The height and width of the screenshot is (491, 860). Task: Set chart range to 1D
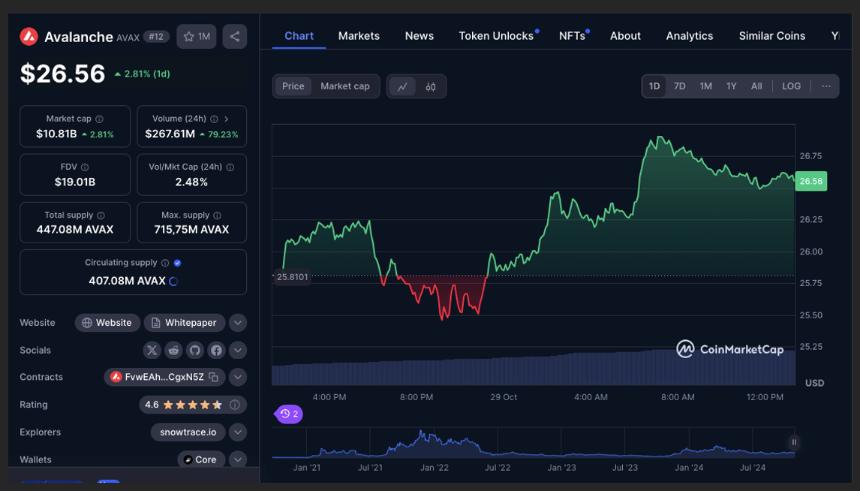point(654,86)
